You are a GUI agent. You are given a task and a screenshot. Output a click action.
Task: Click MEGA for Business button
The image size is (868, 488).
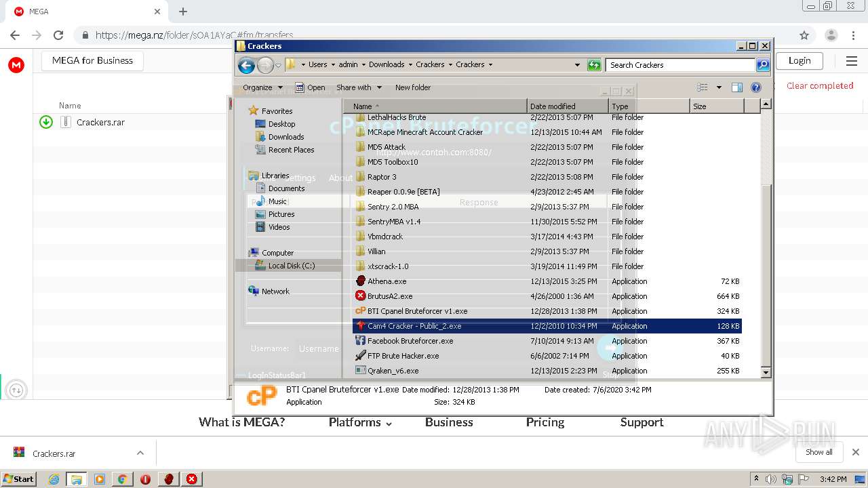click(x=93, y=60)
